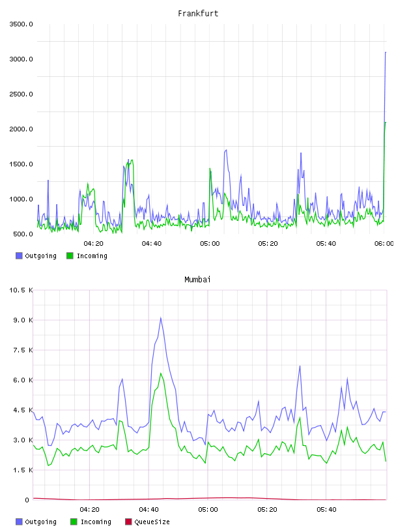Click the 1.5 K y-axis label on Mumbai chart

[x=23, y=470]
